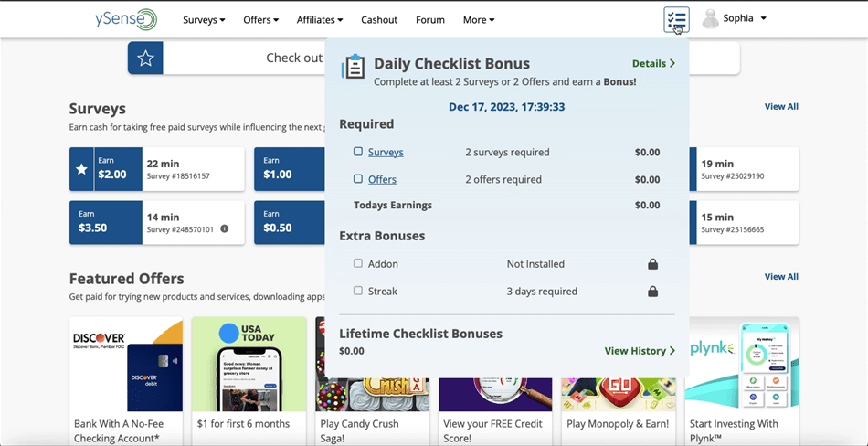Image resolution: width=868 pixels, height=446 pixels.
Task: Open View your FREE Credit Score offer
Action: click(495, 411)
